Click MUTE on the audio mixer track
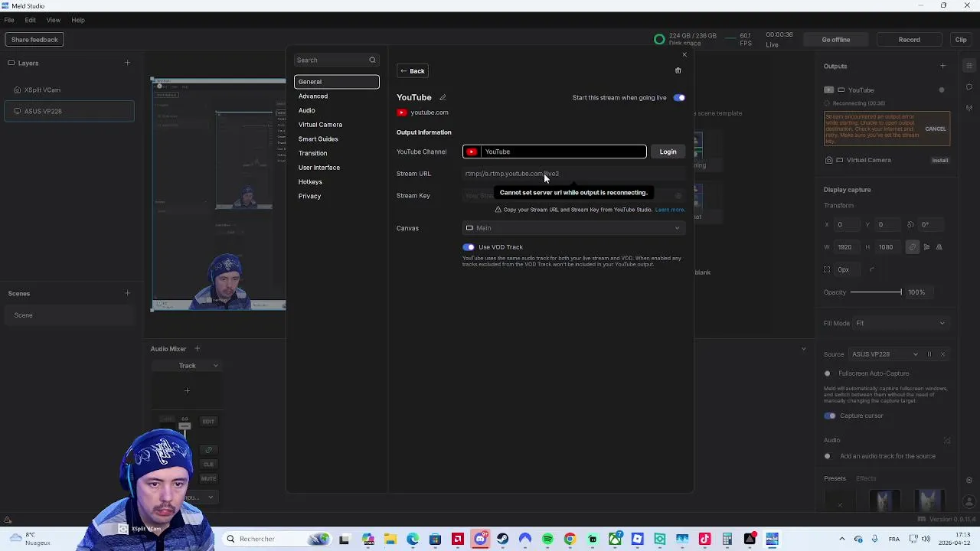This screenshot has width=980, height=551. click(x=208, y=478)
